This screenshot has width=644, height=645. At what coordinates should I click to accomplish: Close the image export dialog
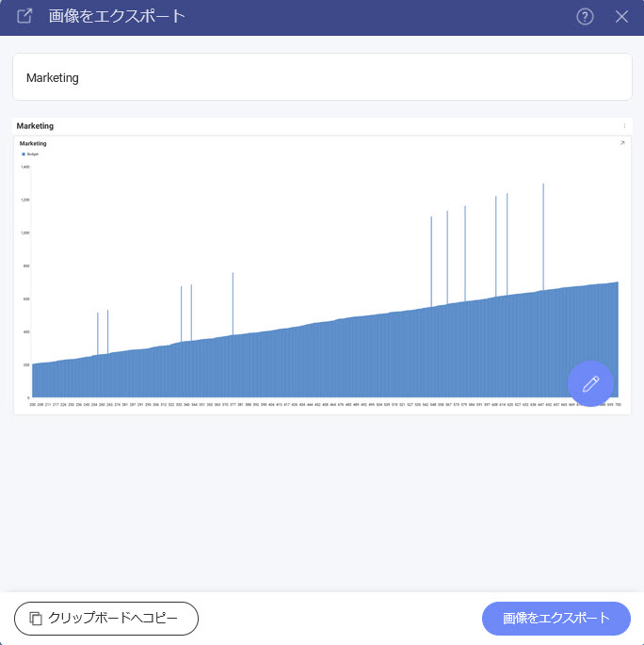pos(621,17)
